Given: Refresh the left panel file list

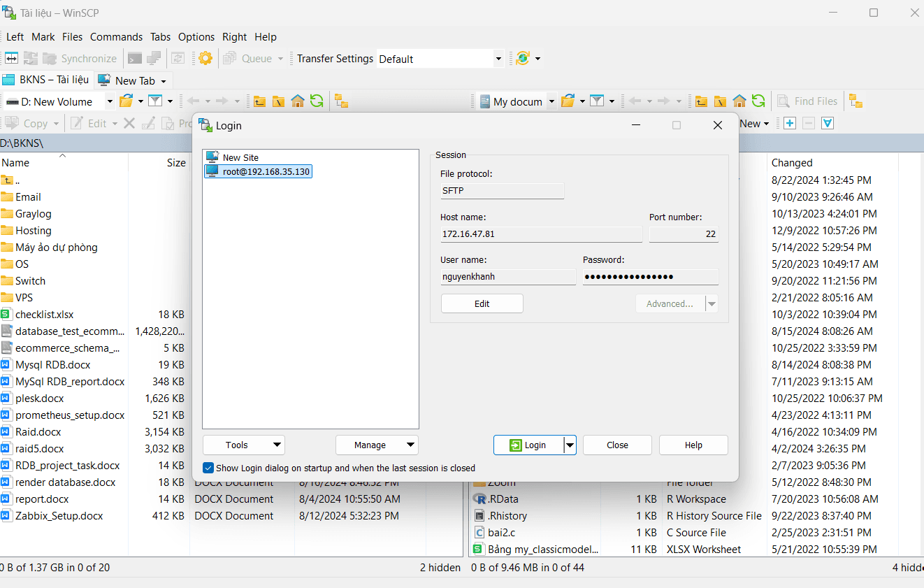Looking at the screenshot, I should click(x=317, y=101).
